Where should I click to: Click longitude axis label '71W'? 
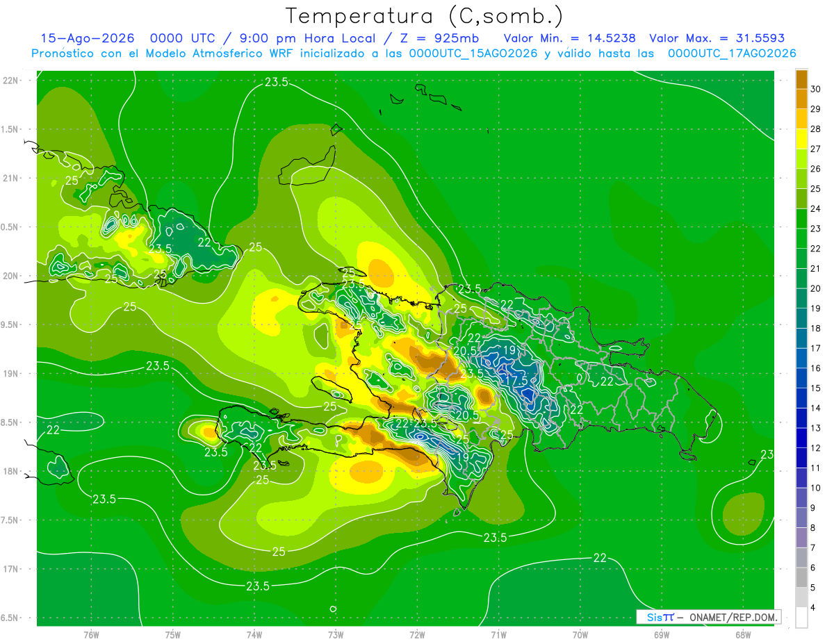(x=499, y=634)
